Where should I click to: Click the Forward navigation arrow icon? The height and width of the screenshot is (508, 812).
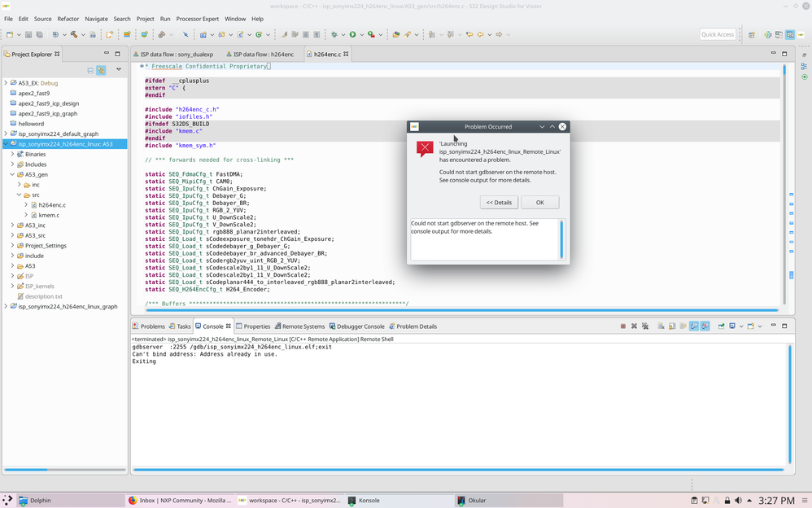point(500,35)
